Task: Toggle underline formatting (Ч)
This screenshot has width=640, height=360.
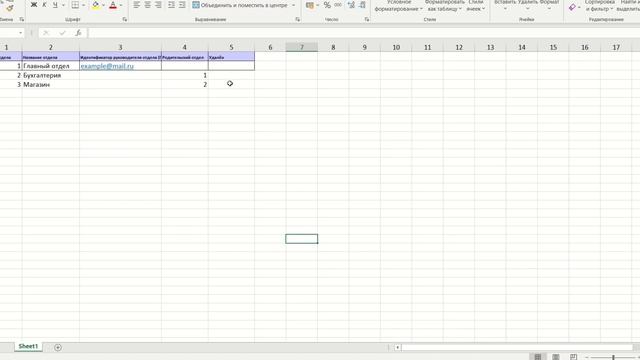Action: click(55, 5)
